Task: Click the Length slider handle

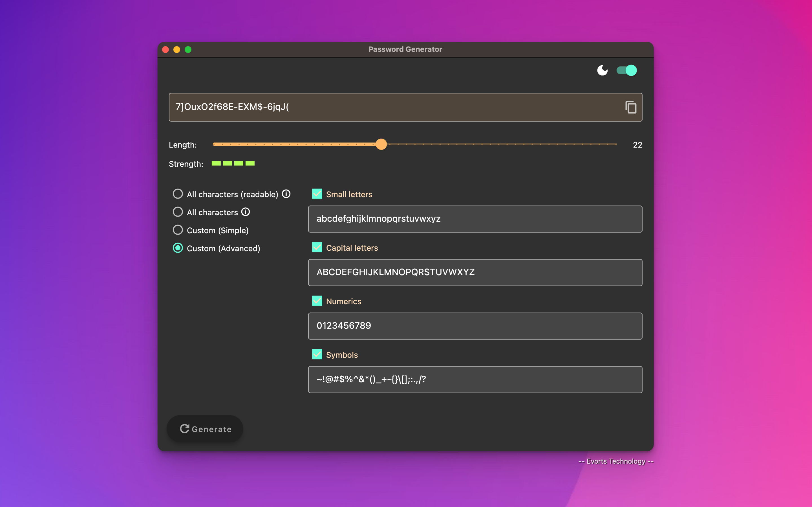Action: [381, 144]
